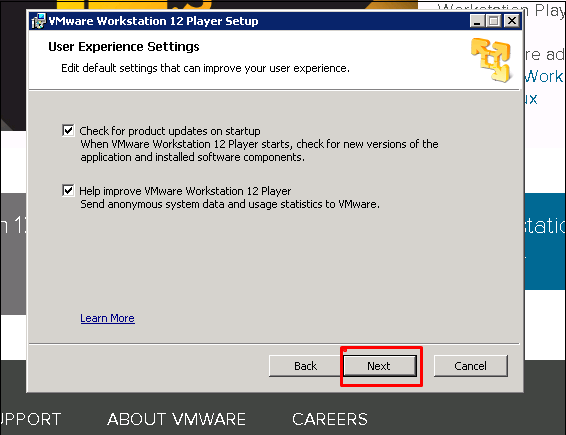
Task: Click the yellow VMware boxes logo
Action: click(491, 60)
